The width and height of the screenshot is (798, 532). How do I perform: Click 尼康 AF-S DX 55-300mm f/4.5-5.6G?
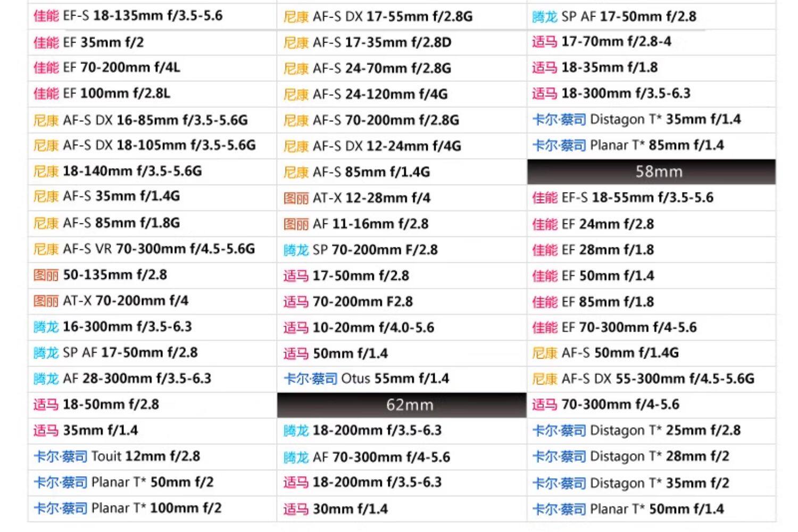coord(651,379)
